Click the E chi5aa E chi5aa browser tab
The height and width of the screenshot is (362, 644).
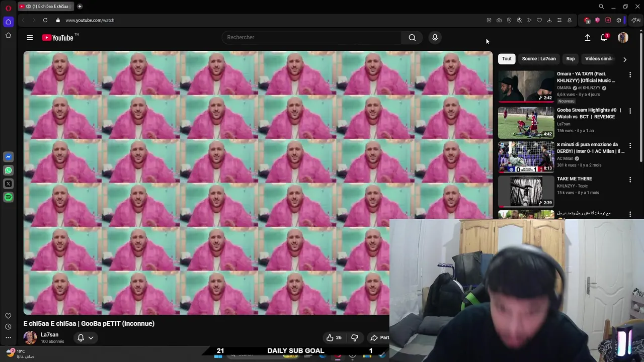click(x=47, y=7)
